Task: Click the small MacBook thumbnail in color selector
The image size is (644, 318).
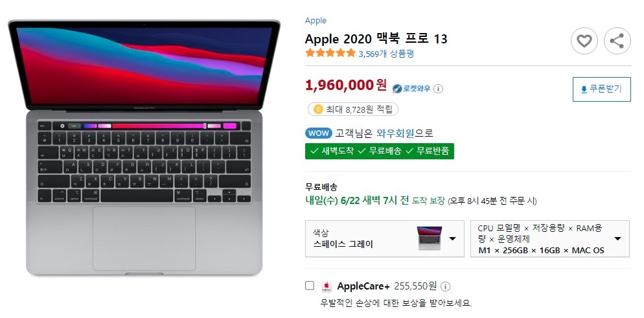Action: 430,238
